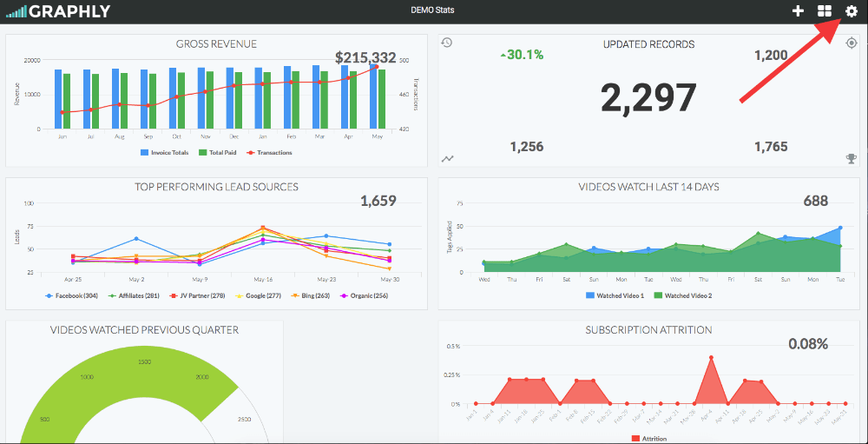Click the 688 videos watched total
Screen dimensions: 868x444
point(815,201)
